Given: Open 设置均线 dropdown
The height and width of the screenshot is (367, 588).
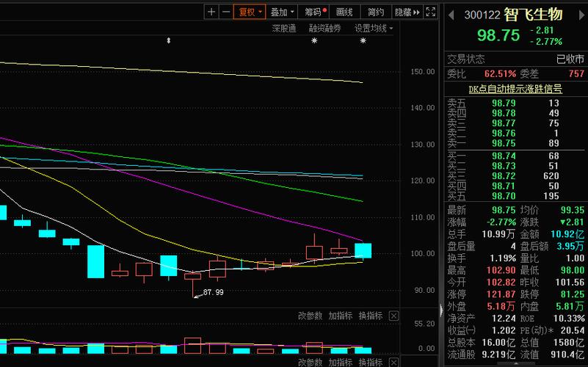Looking at the screenshot, I should pos(374,28).
